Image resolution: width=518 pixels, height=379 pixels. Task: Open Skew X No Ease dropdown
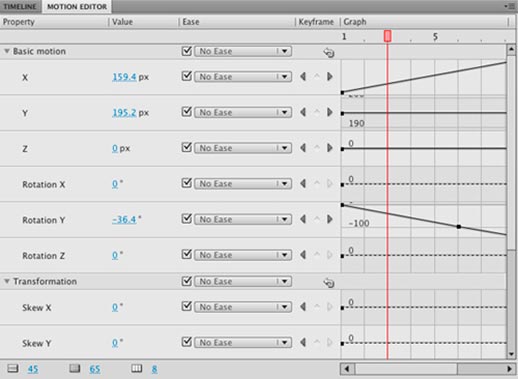pyautogui.click(x=243, y=307)
